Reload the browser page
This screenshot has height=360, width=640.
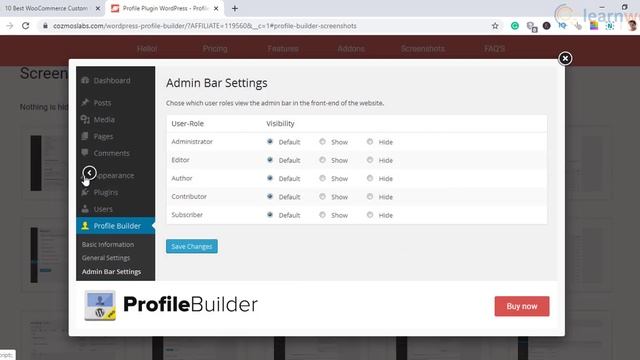[25, 26]
